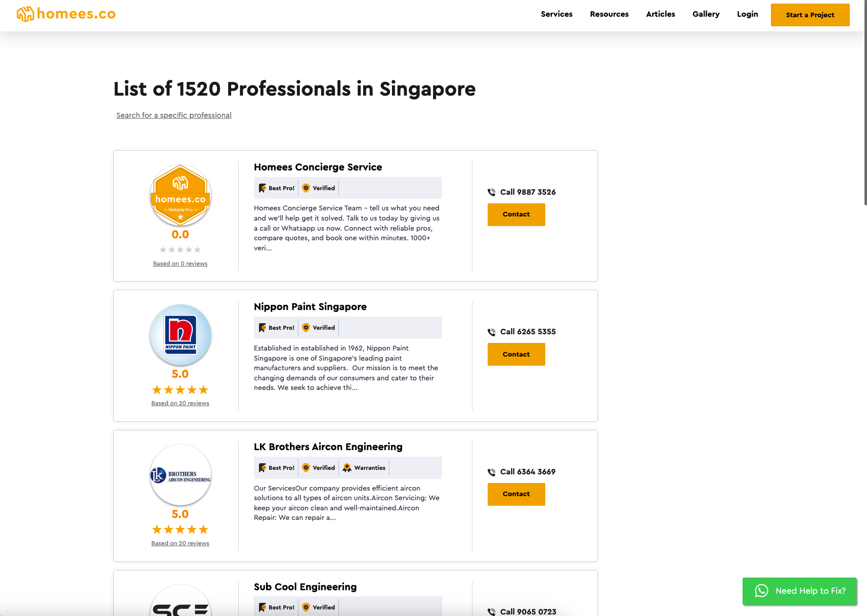
Task: Click the Login link
Action: 747,14
